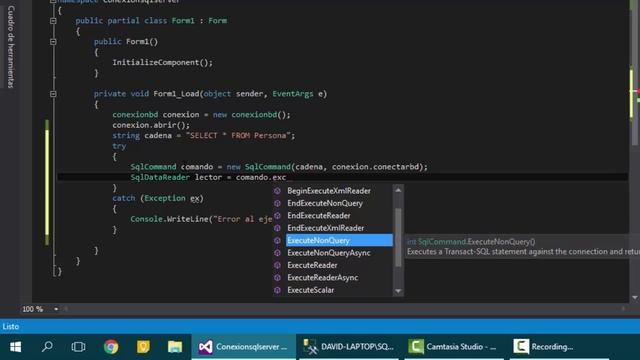Viewport: 640px width, 360px height.
Task: Collapse the Form1_Load method block
Action: [x=53, y=94]
